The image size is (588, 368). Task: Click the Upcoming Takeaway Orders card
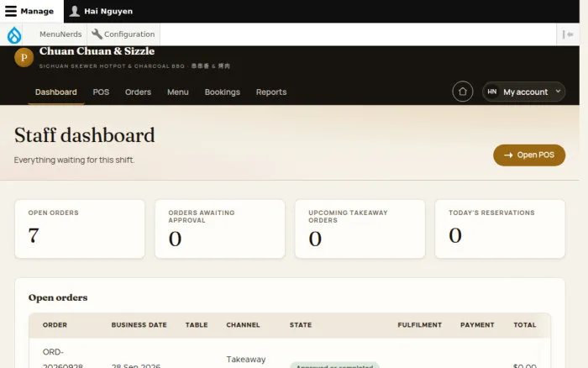click(360, 229)
